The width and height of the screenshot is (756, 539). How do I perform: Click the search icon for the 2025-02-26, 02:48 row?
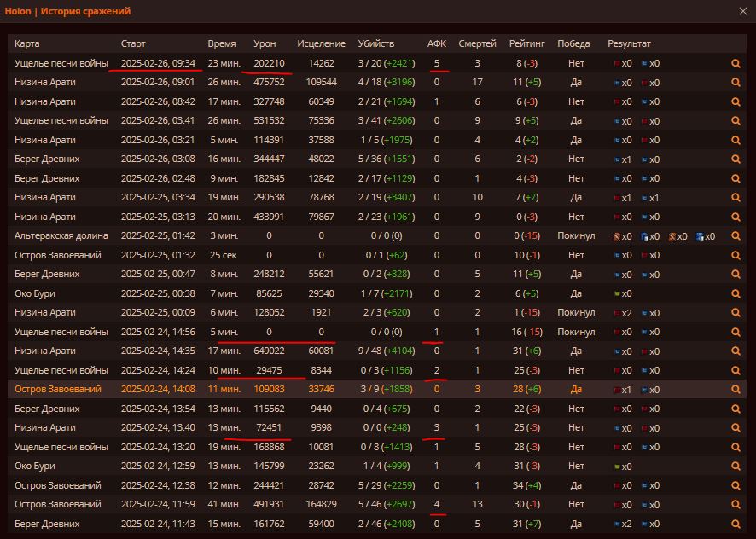click(x=736, y=178)
